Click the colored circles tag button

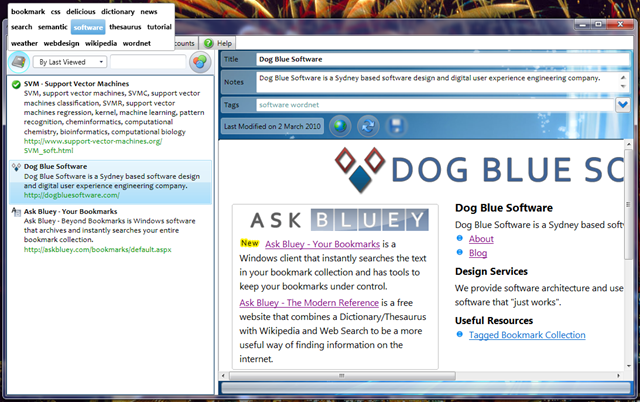(x=200, y=62)
